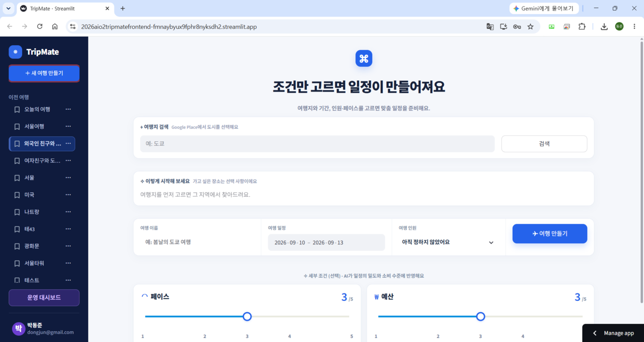Screen dimensions: 644x342
Task: Click dongjun@gmail.com account text
Action: (x=50, y=332)
